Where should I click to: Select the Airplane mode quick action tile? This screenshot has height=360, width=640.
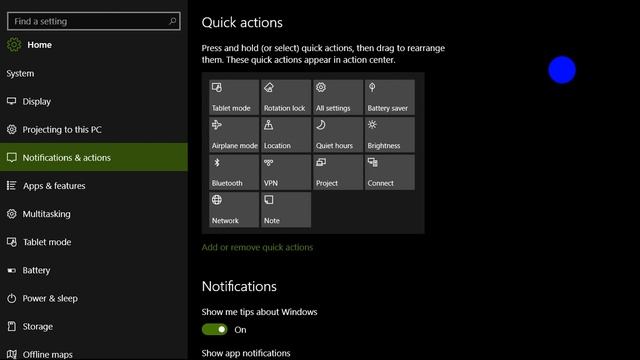click(x=234, y=135)
